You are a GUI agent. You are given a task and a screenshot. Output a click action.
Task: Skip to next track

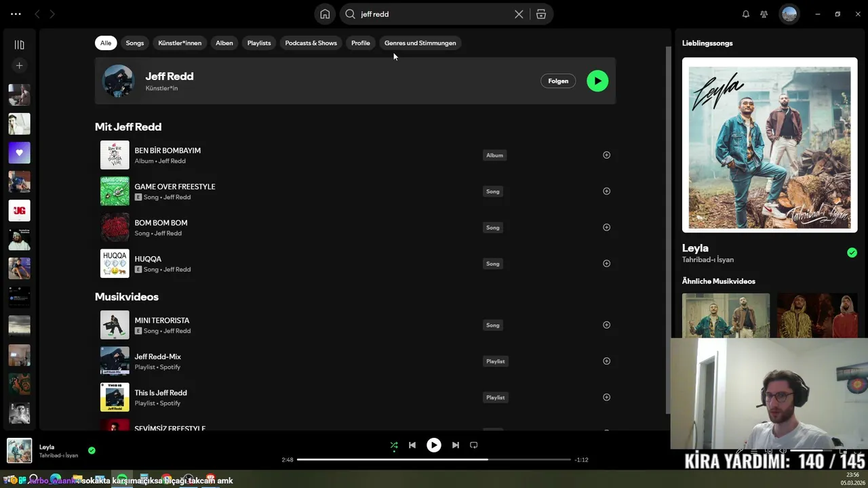tap(456, 445)
